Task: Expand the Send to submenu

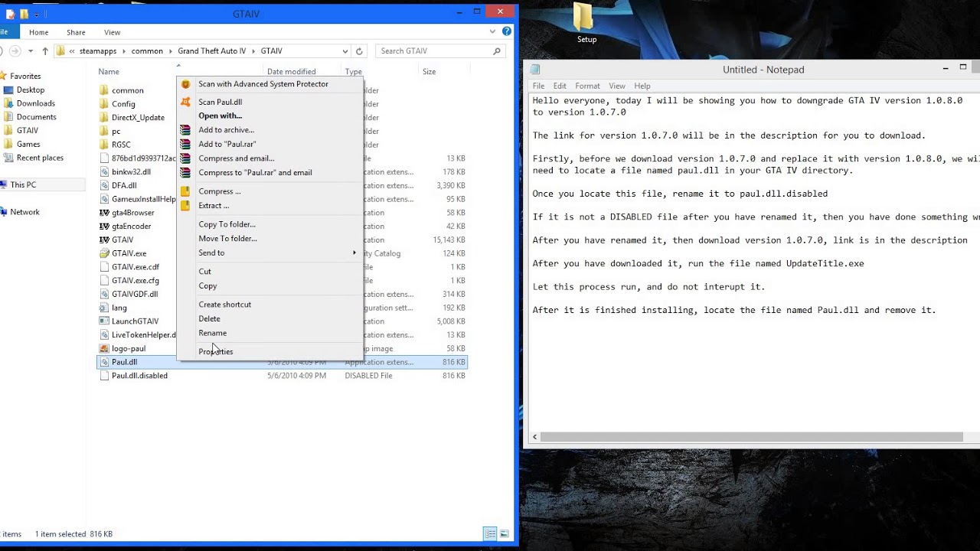Action: click(x=269, y=253)
